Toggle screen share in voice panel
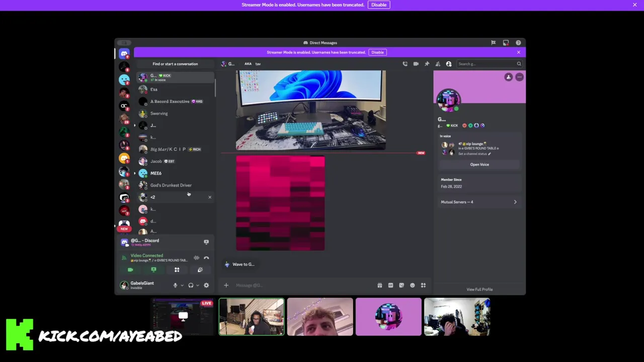Screen dimensions: 644x362 [x=153, y=270]
